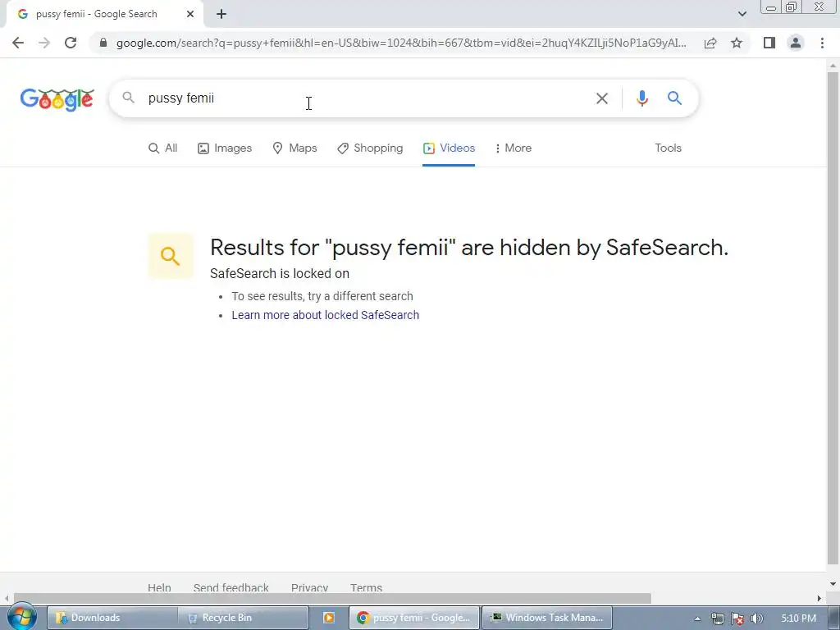Click the scroll-right arrow of horizontal scrollbar
The height and width of the screenshot is (630, 840).
[x=819, y=598]
